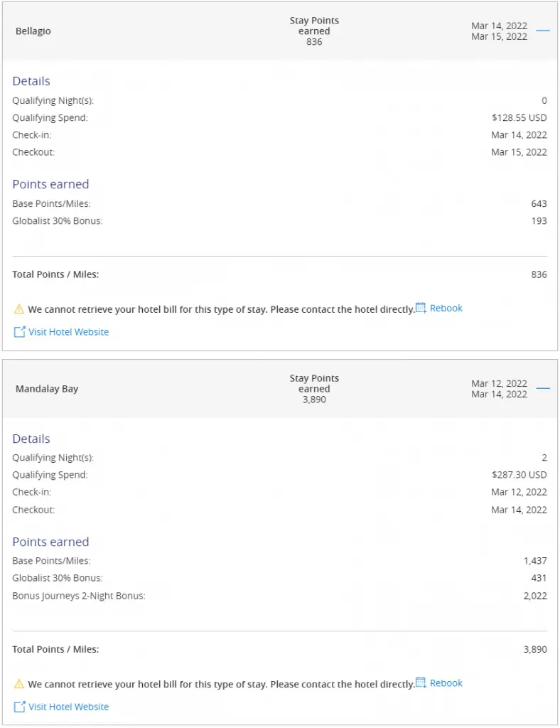Click the Rebook calendar icon for Mandalay Bay
Image resolution: width=560 pixels, height=728 pixels.
tap(421, 683)
